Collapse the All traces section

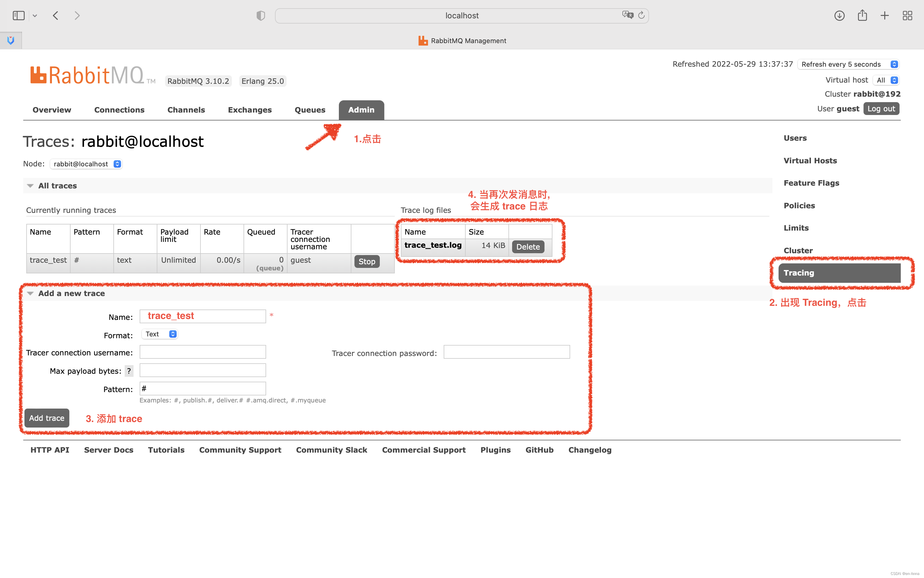click(x=57, y=186)
